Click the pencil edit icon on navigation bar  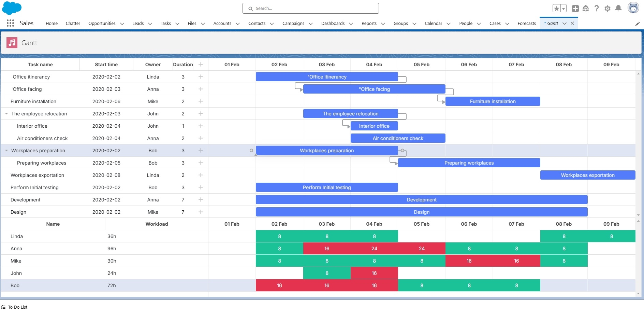(638, 24)
